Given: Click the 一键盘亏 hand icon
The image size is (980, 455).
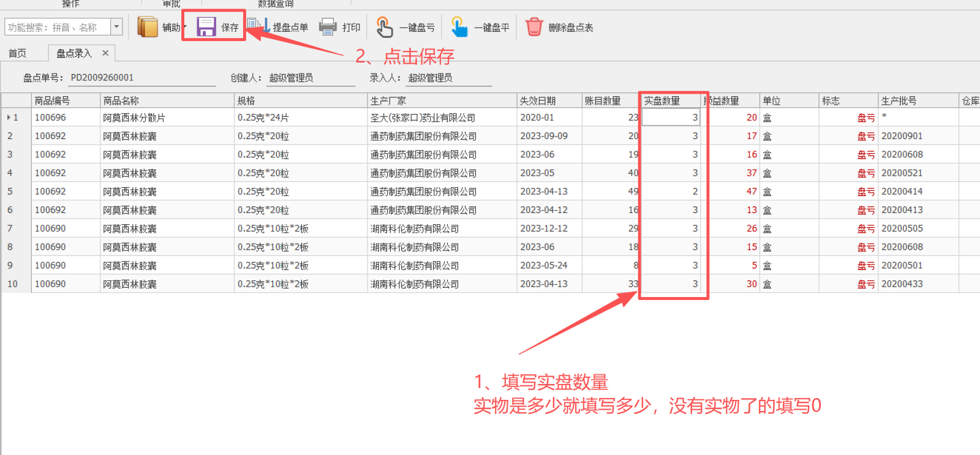Looking at the screenshot, I should pos(384,27).
